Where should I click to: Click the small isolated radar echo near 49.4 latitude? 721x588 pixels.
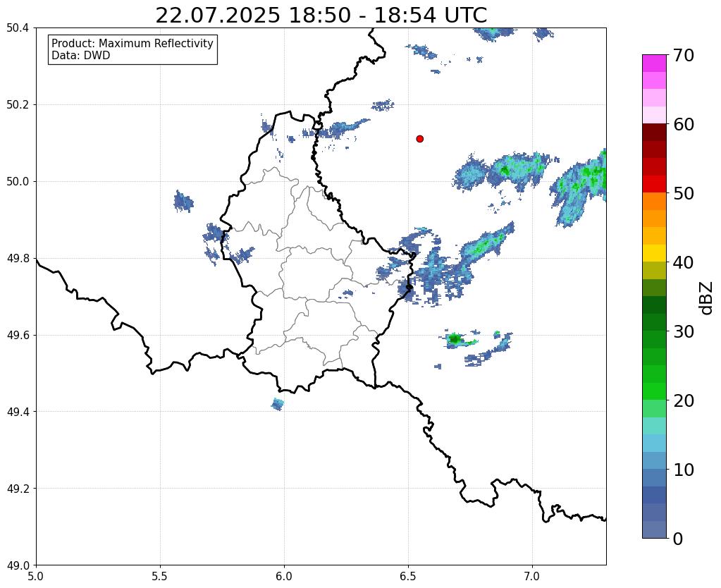[277, 405]
